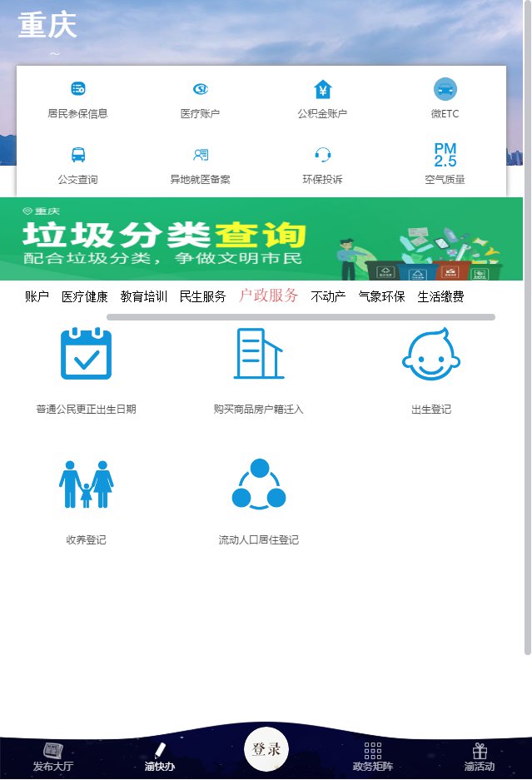Open 收养登记 family icon
532x780 pixels.
point(86,484)
